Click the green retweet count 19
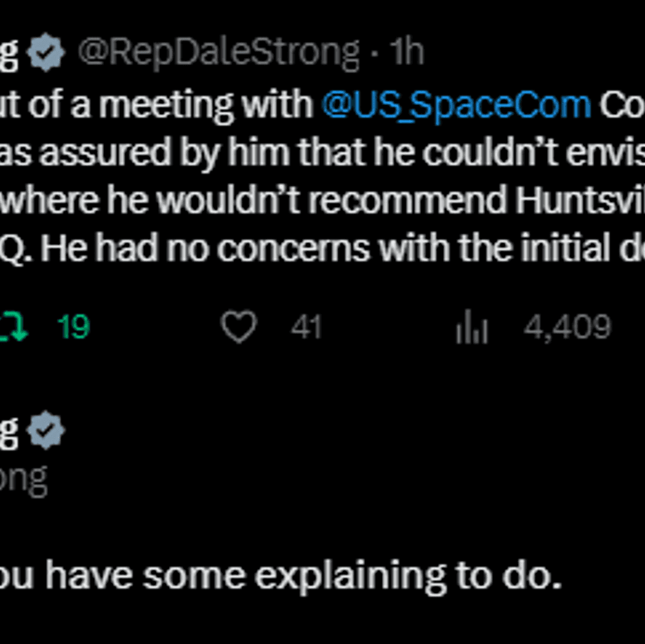 click(x=74, y=327)
